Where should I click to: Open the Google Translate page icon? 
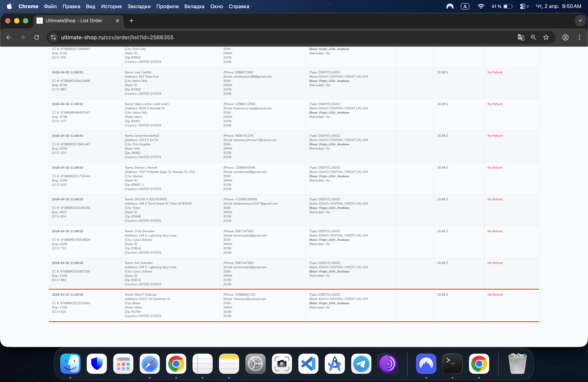521,37
